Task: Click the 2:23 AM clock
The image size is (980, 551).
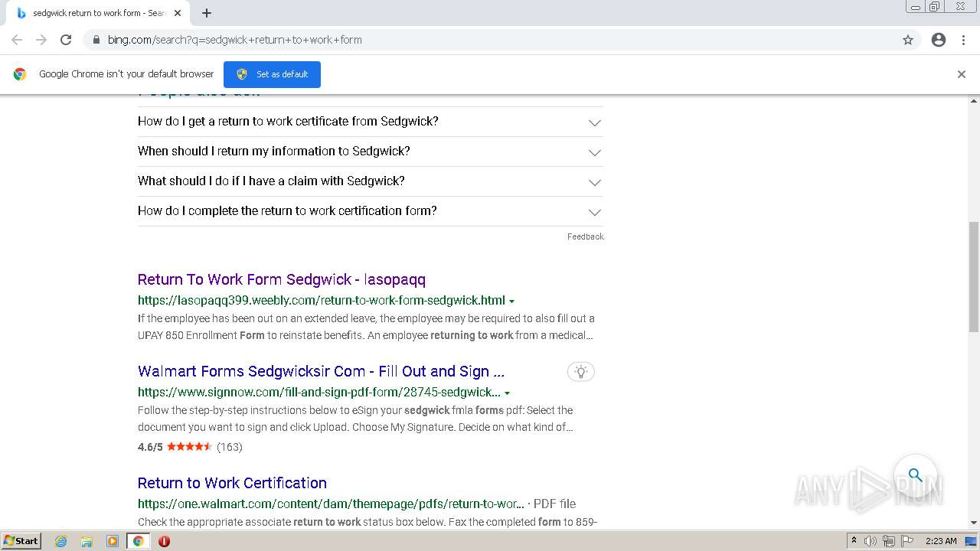Action: 941,541
